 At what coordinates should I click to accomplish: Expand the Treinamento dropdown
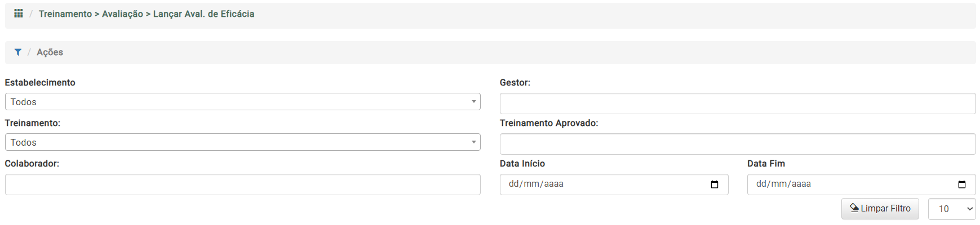242,142
